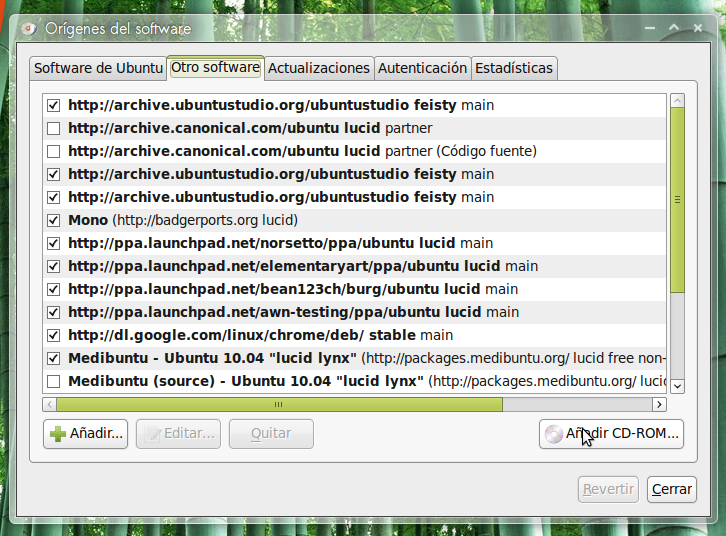Click the horizontal scrollbar right arrow
This screenshot has width=726, height=536.
(659, 405)
